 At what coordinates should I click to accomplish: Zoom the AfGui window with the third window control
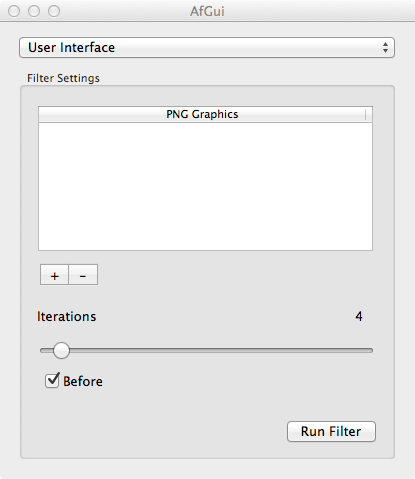[x=54, y=11]
